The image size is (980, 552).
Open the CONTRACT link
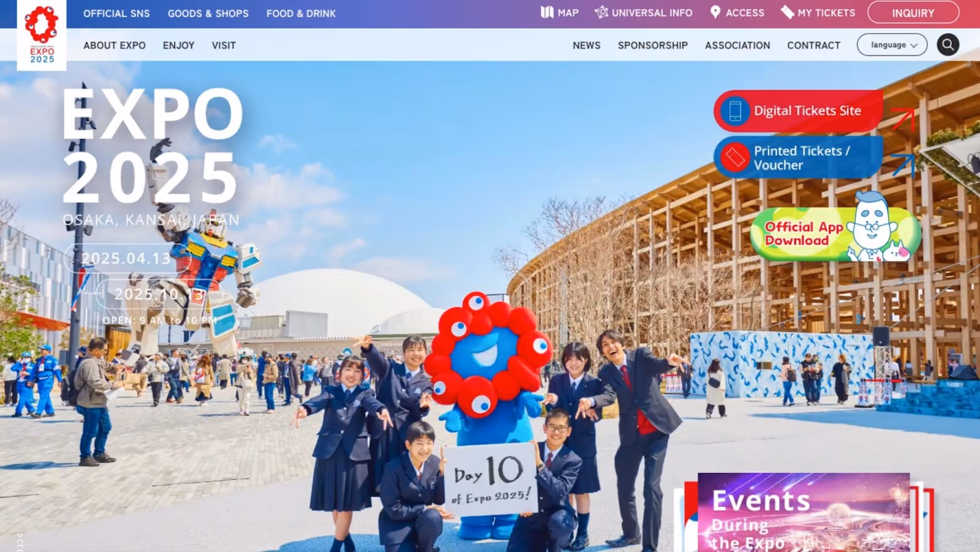pyautogui.click(x=813, y=45)
